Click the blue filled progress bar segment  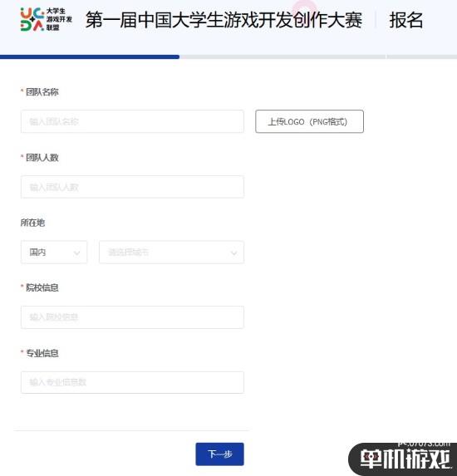point(90,56)
